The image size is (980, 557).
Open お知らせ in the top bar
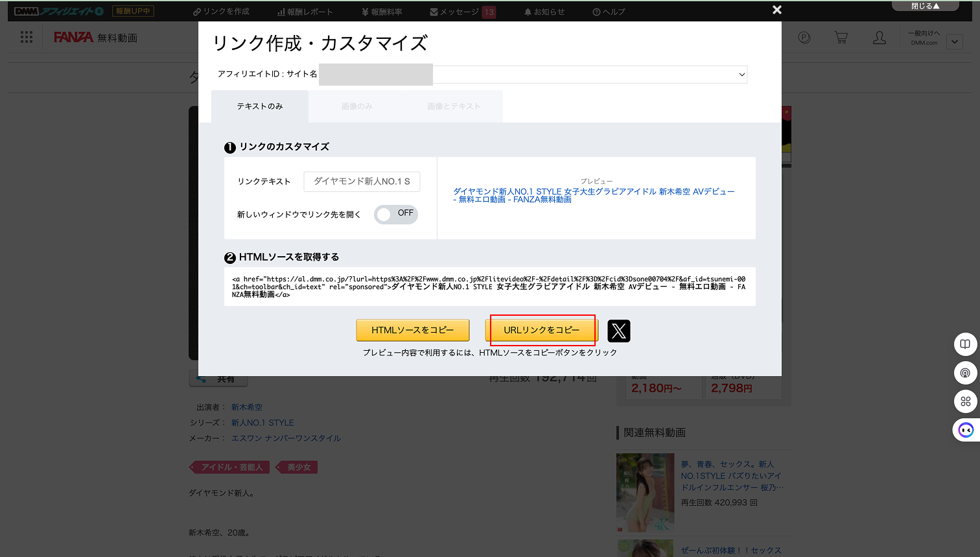click(x=544, y=12)
